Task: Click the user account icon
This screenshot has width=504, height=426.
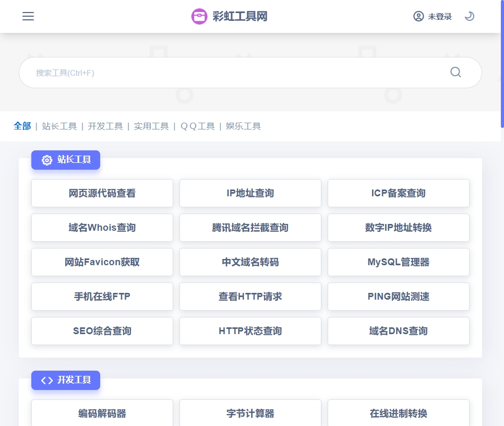Action: [x=418, y=16]
